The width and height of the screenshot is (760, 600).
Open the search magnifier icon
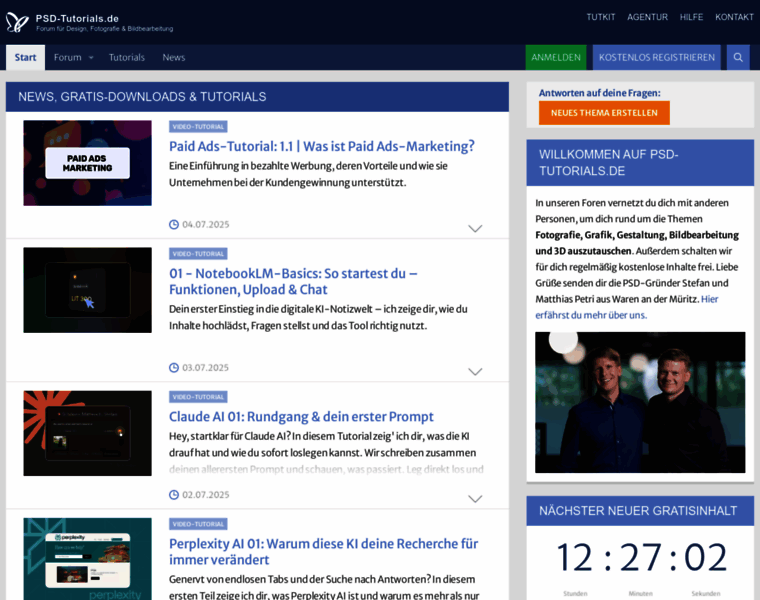(x=738, y=57)
